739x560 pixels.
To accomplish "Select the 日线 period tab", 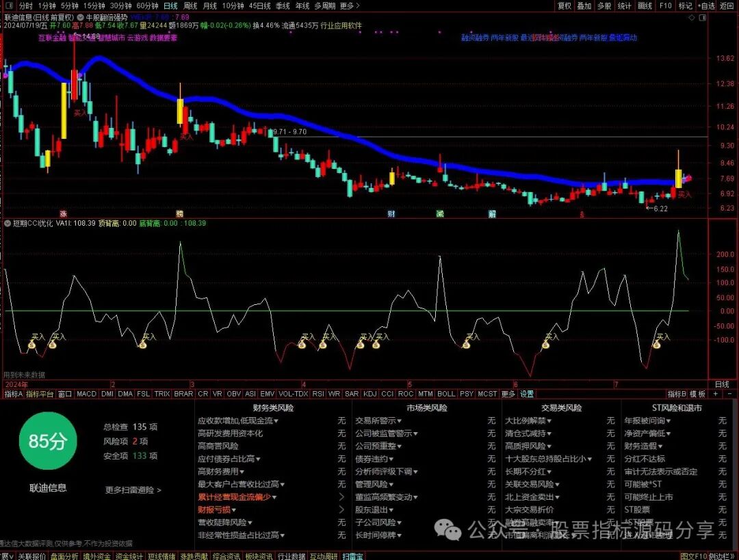I will pyautogui.click(x=170, y=5).
